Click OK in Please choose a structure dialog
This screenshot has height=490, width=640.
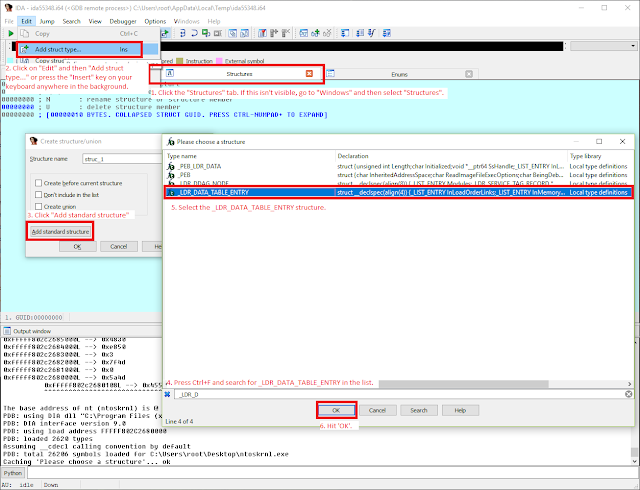(336, 410)
